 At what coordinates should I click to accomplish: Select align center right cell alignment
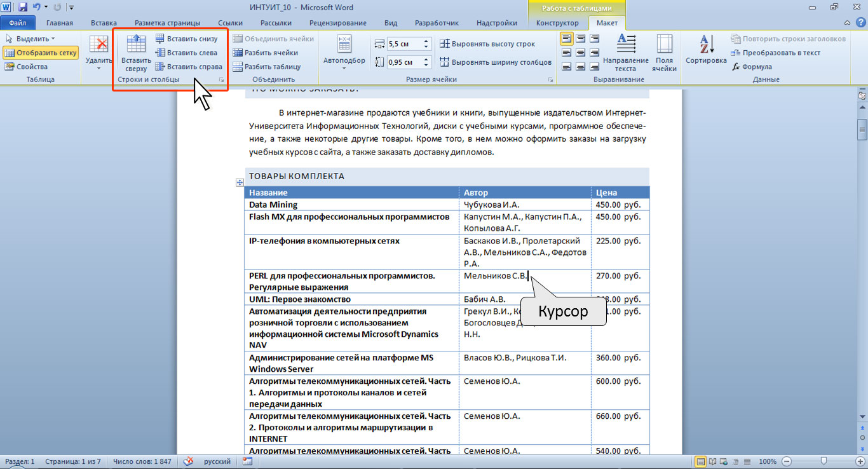point(594,52)
